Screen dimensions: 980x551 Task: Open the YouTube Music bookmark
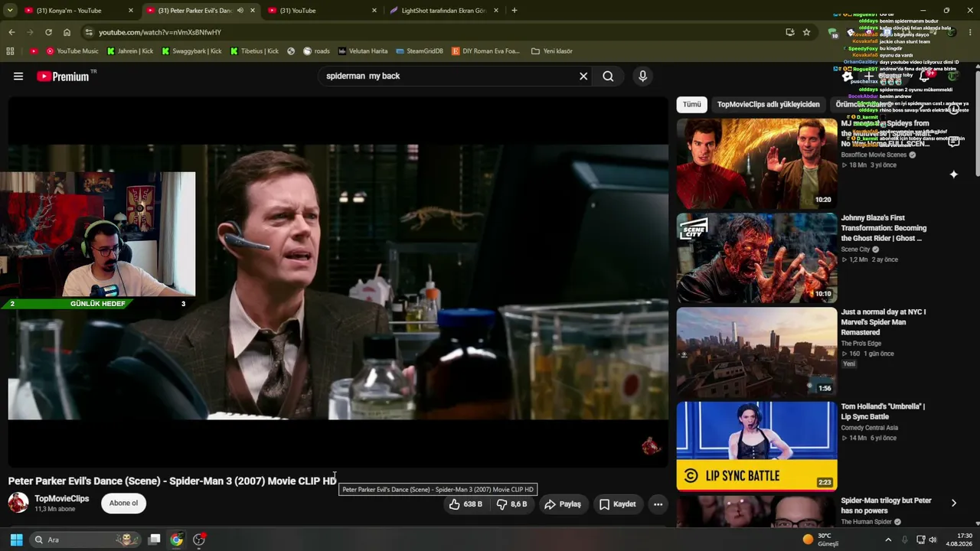[x=73, y=51]
